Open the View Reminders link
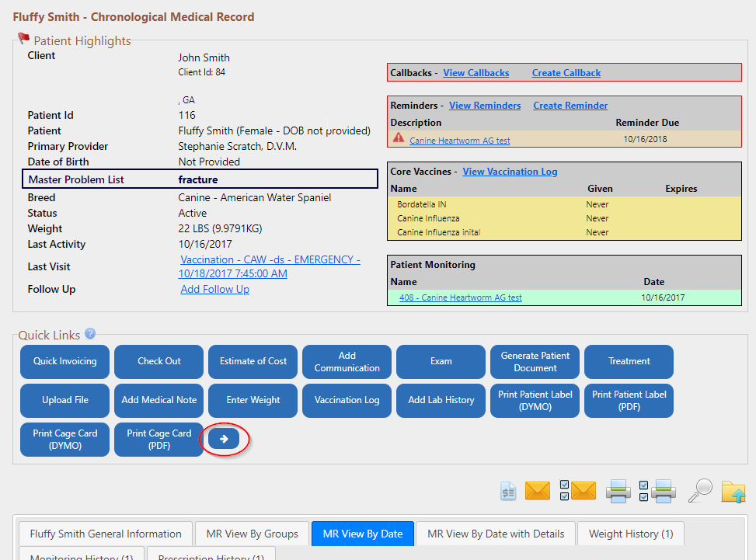Image resolution: width=756 pixels, height=560 pixels. click(x=485, y=106)
